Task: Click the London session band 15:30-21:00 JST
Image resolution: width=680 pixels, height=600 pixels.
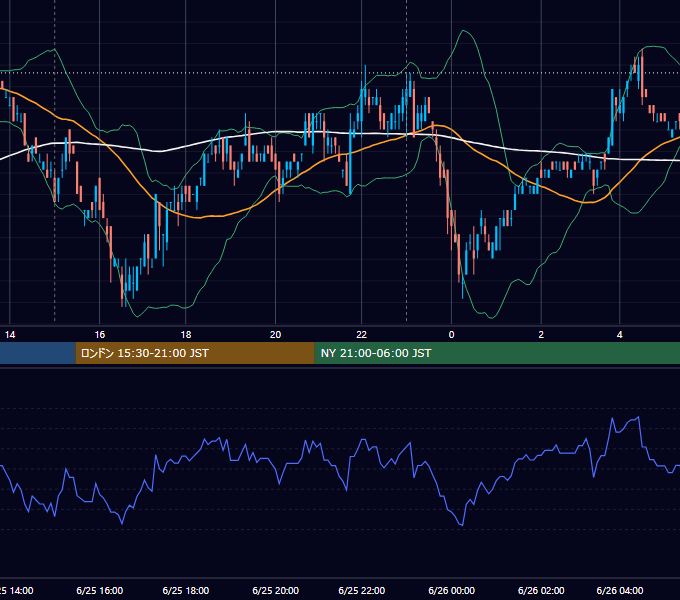Action: [195, 353]
